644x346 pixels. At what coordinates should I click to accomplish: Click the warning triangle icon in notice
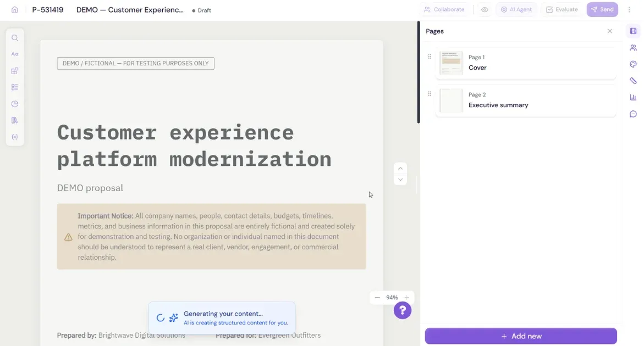(68, 237)
